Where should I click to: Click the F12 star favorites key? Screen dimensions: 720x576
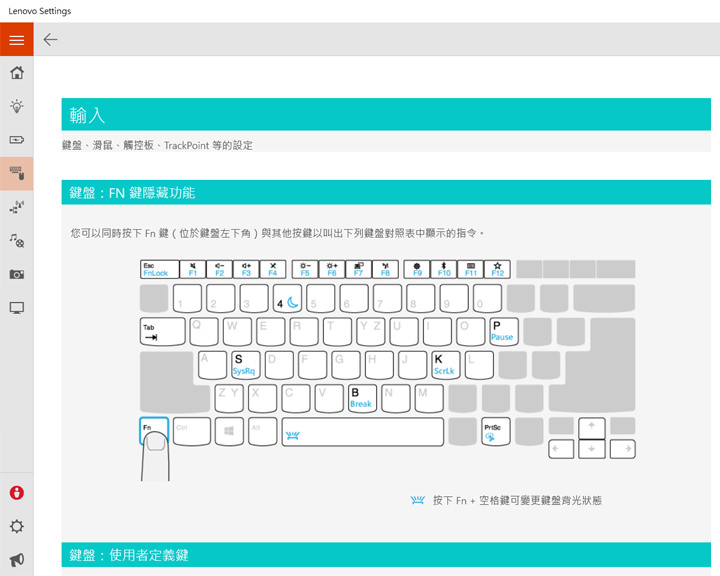coord(497,269)
